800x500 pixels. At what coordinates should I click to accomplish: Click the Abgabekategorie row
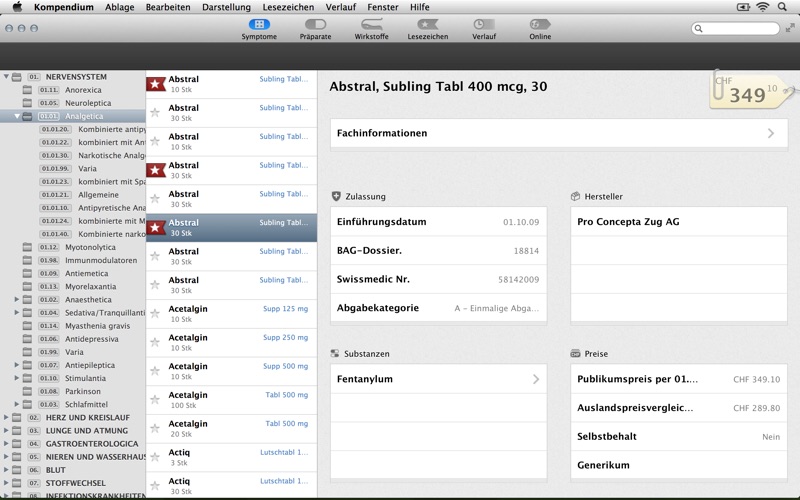[x=438, y=308]
